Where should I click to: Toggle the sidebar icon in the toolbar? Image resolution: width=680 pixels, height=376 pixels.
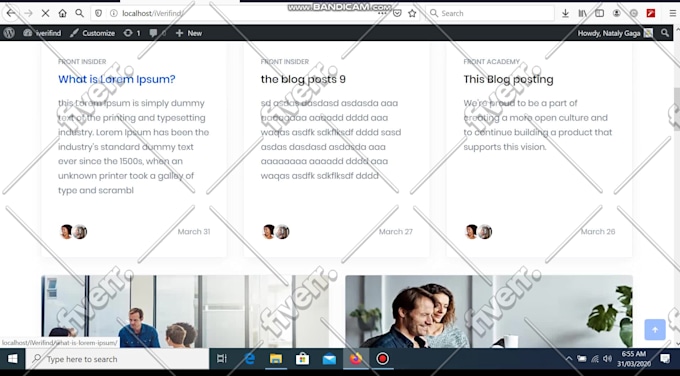(x=599, y=13)
